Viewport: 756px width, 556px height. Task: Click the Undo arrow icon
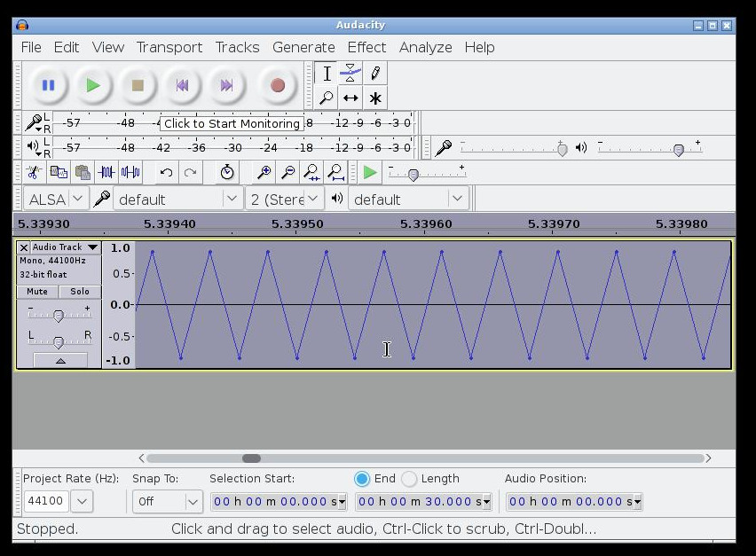[x=166, y=173]
